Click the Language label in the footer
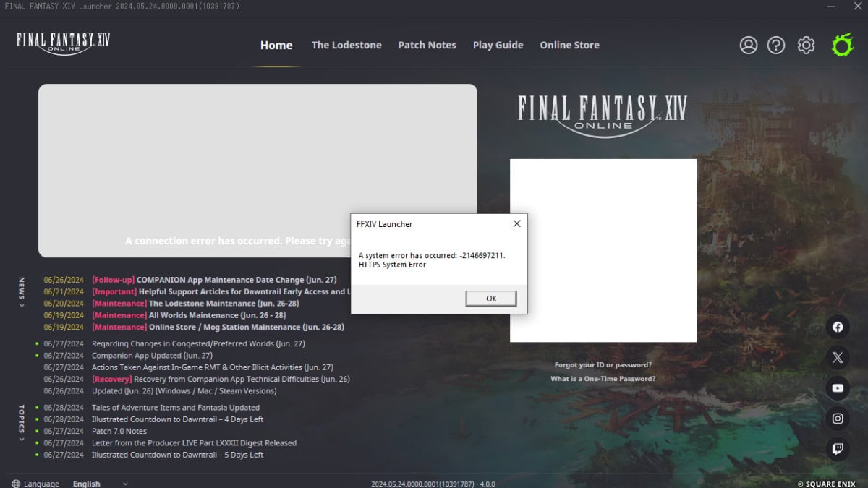This screenshot has width=868, height=488. click(x=42, y=484)
